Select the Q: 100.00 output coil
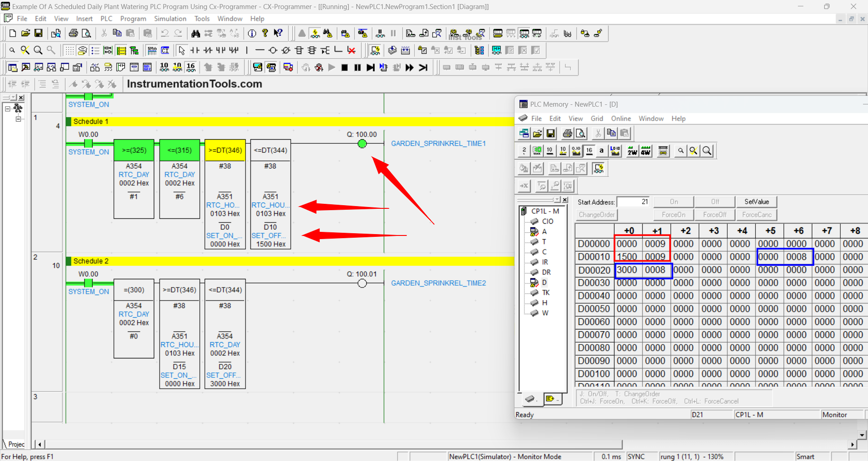 coord(362,144)
